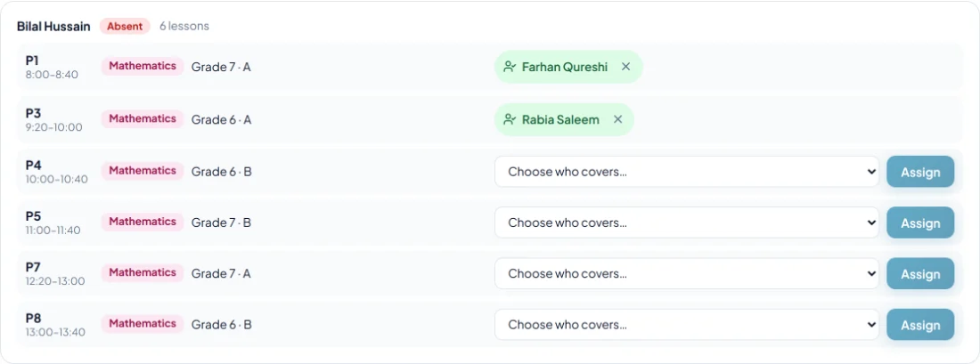Open cover dropdown for P5 Grade 7 · B
Viewport: 980px width, 364px height.
tap(687, 222)
